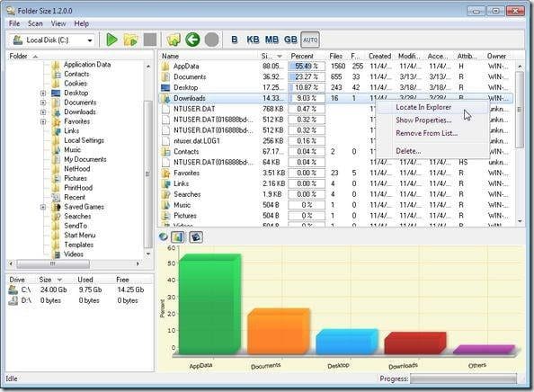Go up one folder level icon

pyautogui.click(x=174, y=40)
